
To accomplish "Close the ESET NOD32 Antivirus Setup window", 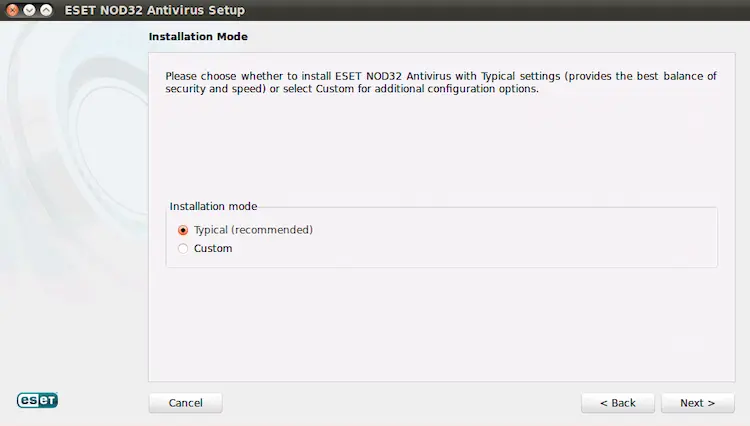I will (13, 10).
